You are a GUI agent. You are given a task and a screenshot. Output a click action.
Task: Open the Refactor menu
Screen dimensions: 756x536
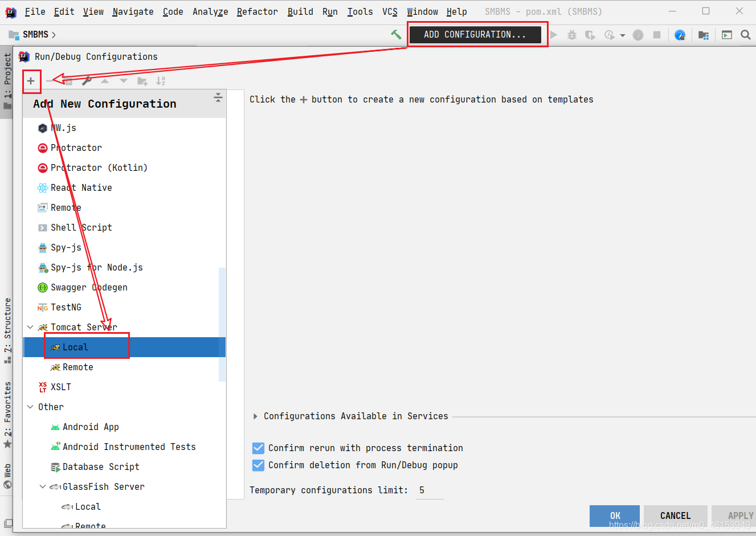coord(257,11)
